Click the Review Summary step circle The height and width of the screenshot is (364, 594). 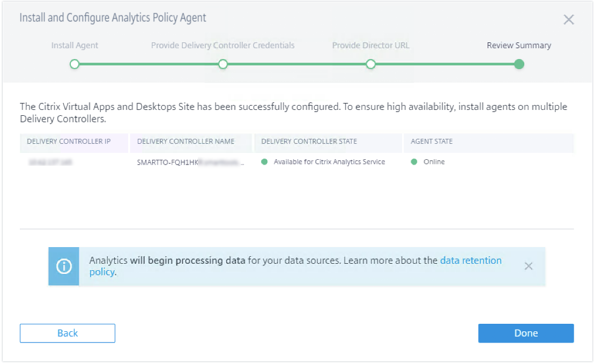click(518, 64)
